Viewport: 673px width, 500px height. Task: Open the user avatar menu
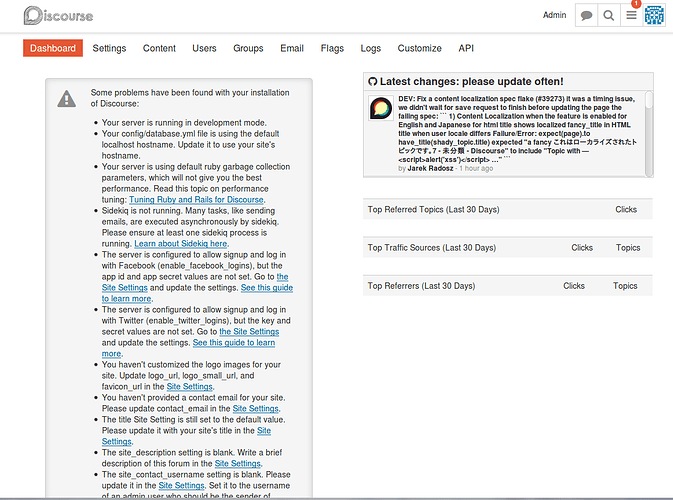[x=654, y=15]
